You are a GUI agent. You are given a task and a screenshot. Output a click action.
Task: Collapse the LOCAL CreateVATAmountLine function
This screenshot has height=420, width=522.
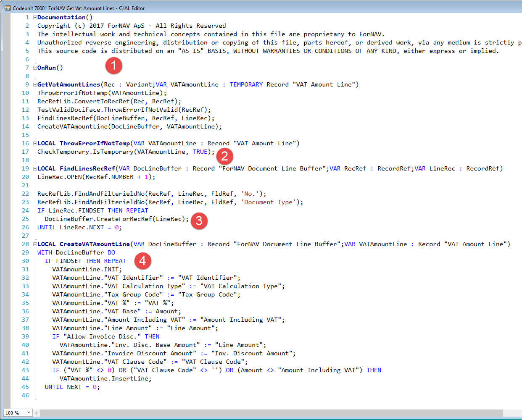pyautogui.click(x=35, y=244)
